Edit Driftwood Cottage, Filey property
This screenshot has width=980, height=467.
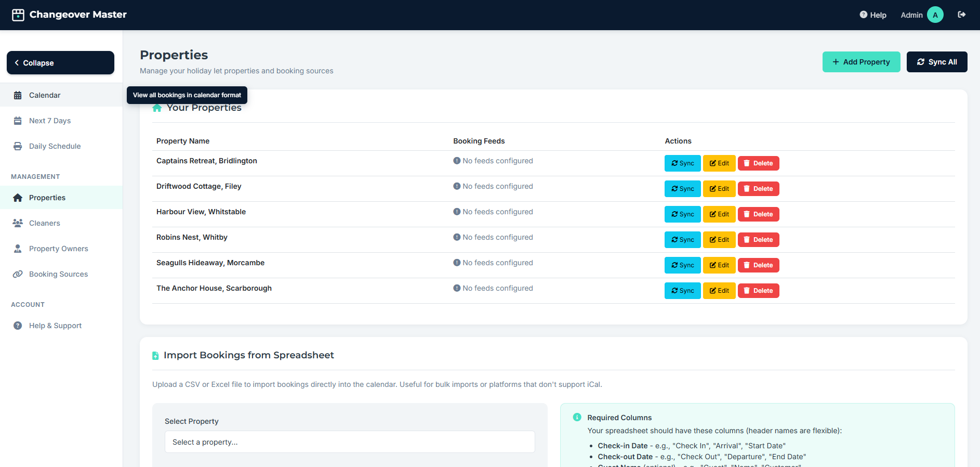(719, 189)
